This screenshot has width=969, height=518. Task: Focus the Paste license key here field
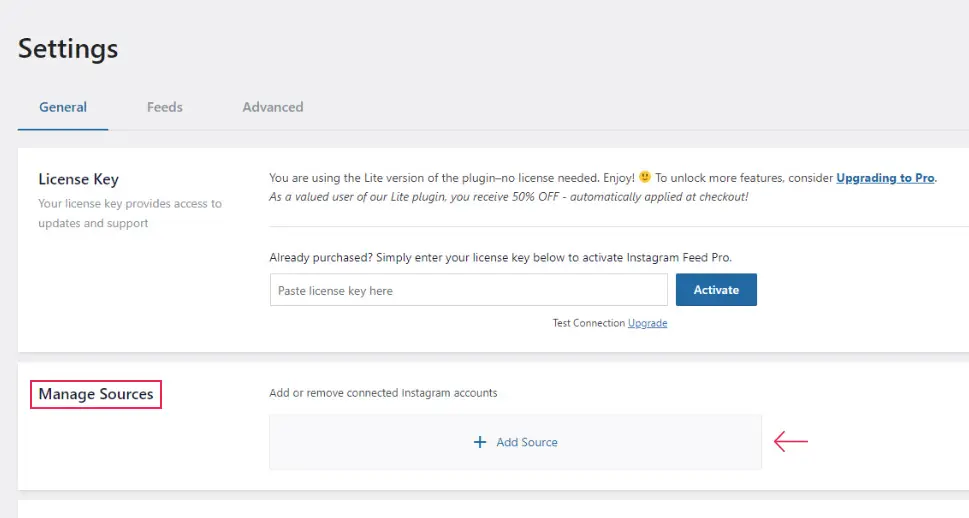[x=468, y=290]
